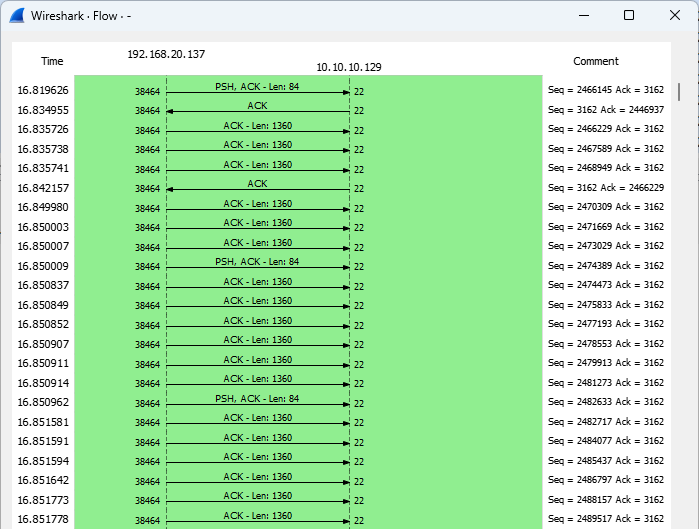Select flow row at time 16.850911
Viewport: 699px width, 529px height.
tap(341, 363)
